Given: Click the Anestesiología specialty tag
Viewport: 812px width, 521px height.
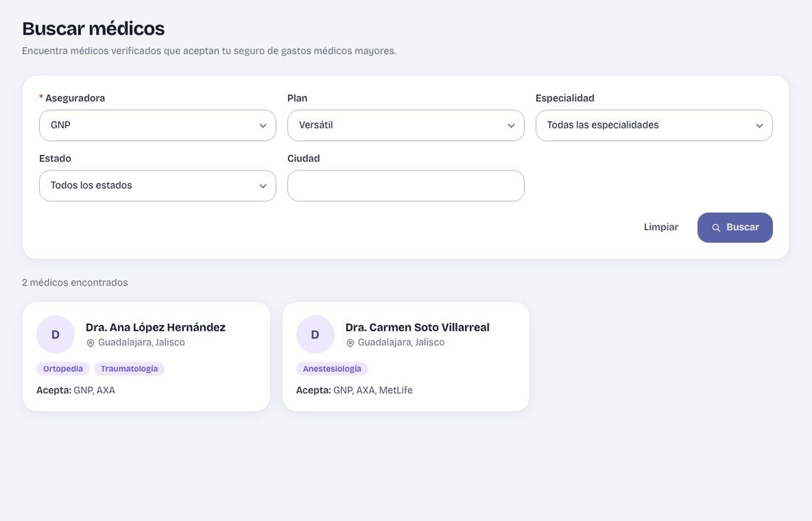Looking at the screenshot, I should click(332, 369).
